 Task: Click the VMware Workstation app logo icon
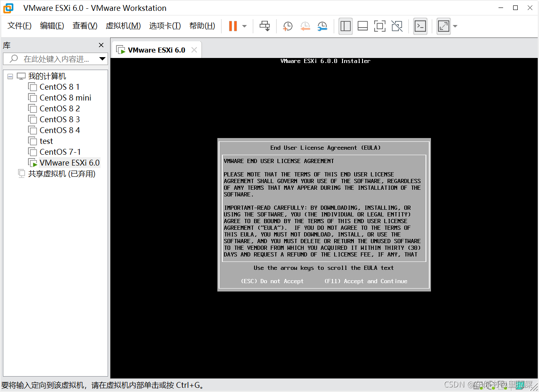tap(8, 8)
